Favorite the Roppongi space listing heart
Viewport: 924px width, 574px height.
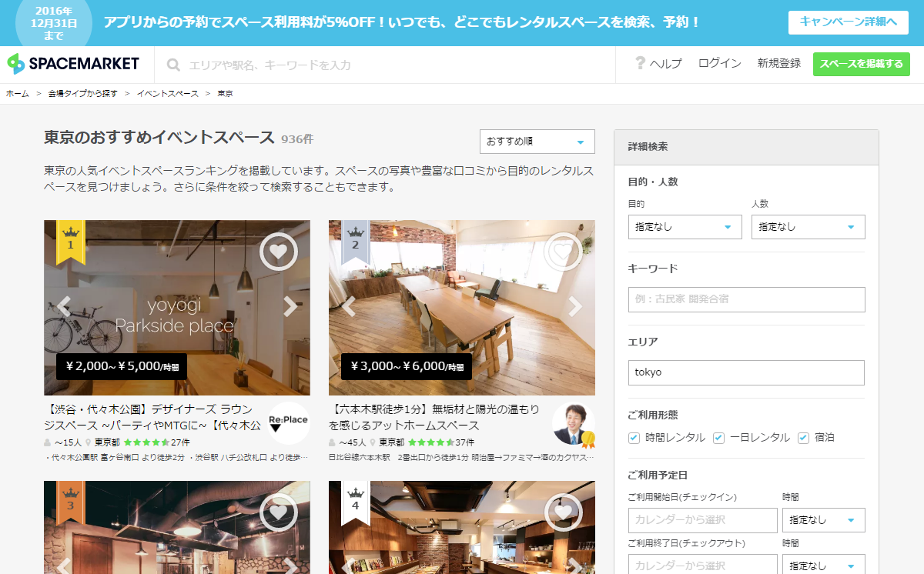click(x=563, y=251)
